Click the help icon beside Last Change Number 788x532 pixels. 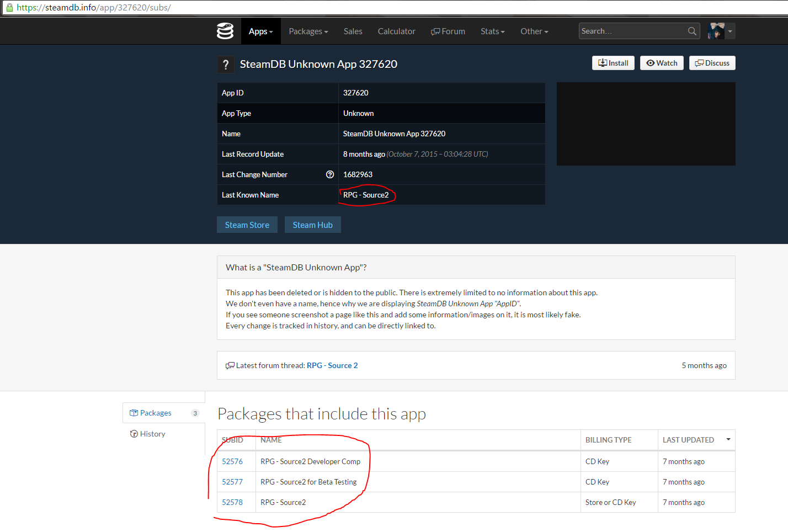[330, 174]
